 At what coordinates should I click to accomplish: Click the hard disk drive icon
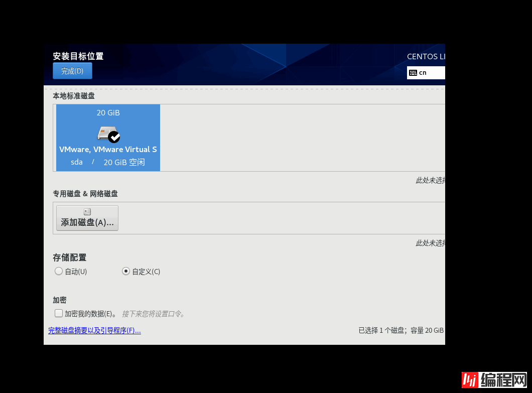[x=105, y=133]
